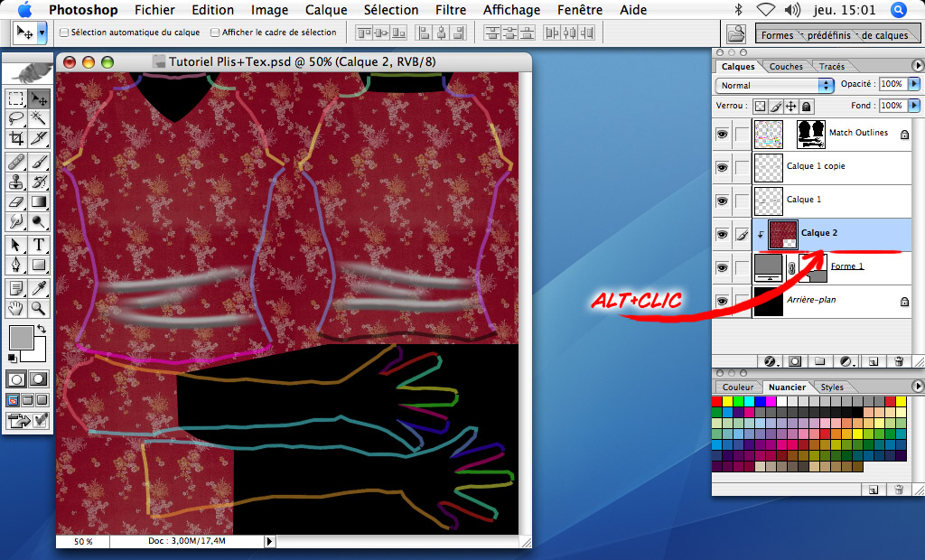Viewport: 925px width, 560px height.
Task: Select the Rectangular Marquee tool
Action: tap(16, 98)
